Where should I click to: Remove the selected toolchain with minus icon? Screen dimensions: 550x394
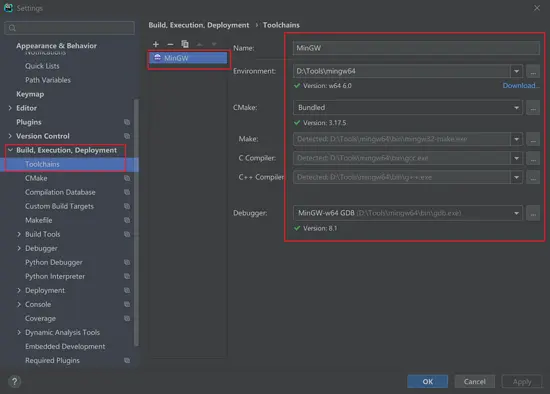pos(170,44)
